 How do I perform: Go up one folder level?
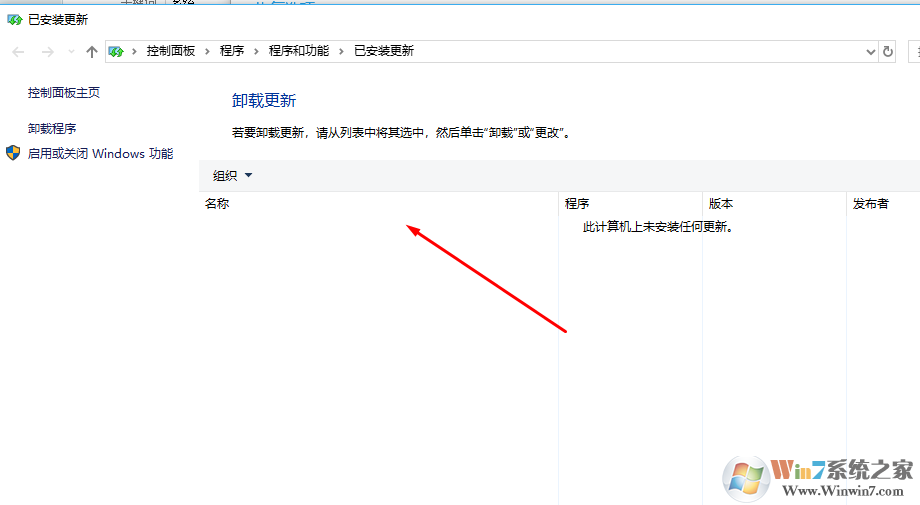[x=92, y=52]
